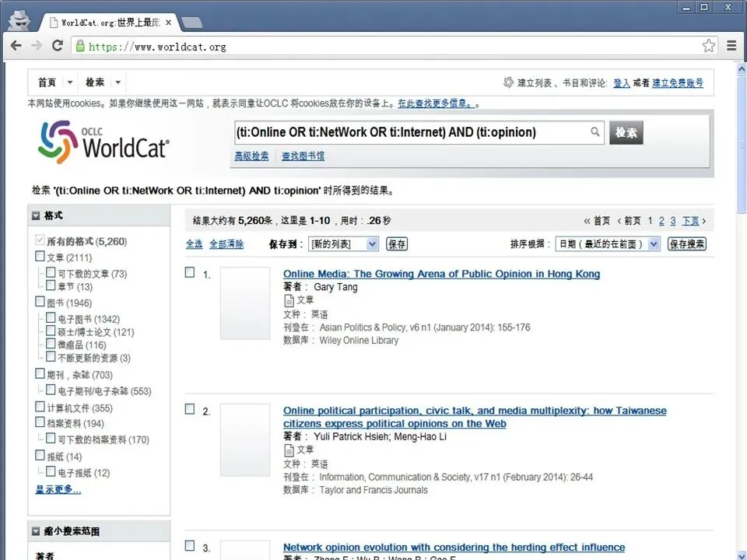Image resolution: width=747 pixels, height=560 pixels.
Task: Click the OCLC WorldCat logo
Action: (x=103, y=142)
